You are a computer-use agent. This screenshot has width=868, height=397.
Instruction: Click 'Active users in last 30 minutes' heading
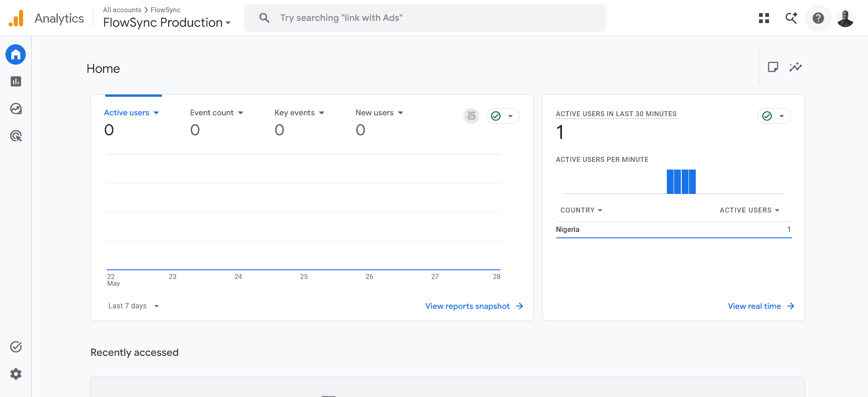tap(616, 114)
